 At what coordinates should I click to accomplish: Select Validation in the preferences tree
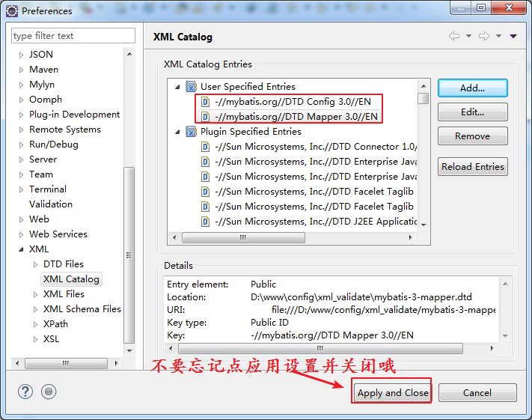(51, 204)
